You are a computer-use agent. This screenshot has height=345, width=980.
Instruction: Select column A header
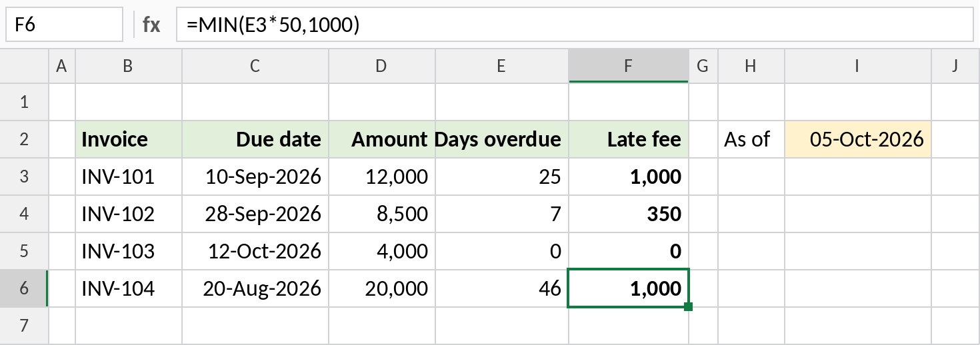click(x=62, y=65)
